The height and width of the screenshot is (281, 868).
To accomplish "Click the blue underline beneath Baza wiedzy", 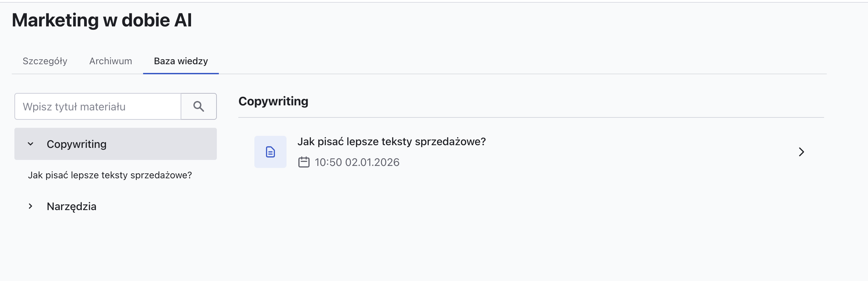I will [181, 73].
